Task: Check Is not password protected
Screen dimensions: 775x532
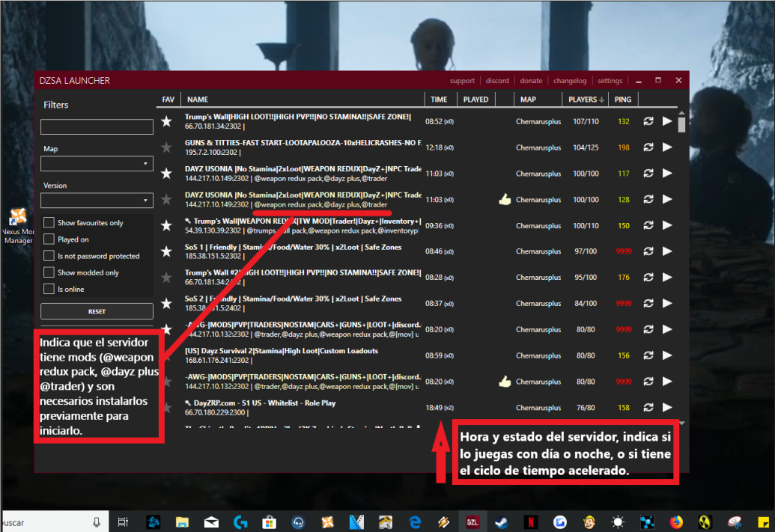Action: pos(49,256)
